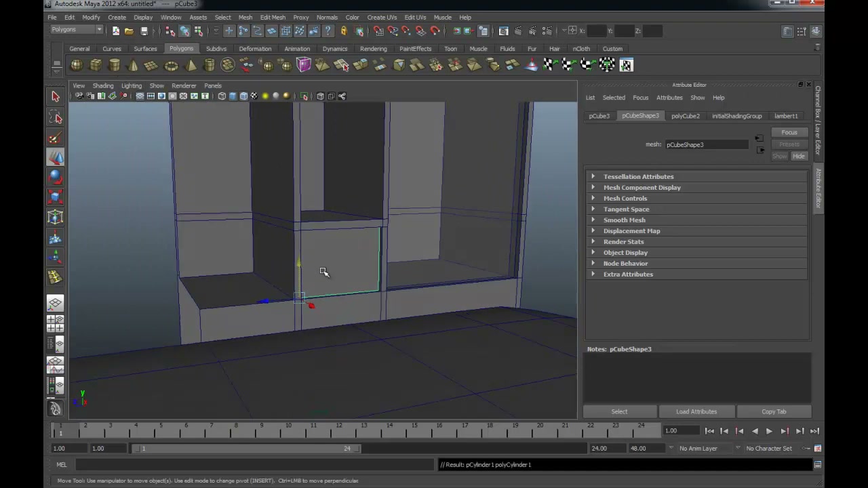Pick the Universal Manipulator tool
The width and height of the screenshot is (868, 488).
click(x=56, y=217)
